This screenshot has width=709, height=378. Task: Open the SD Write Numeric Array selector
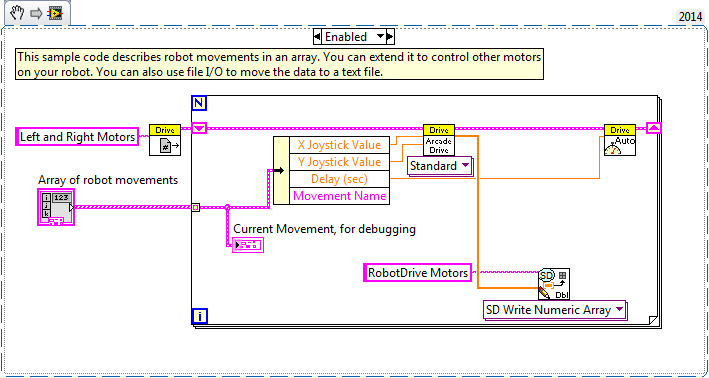click(554, 310)
